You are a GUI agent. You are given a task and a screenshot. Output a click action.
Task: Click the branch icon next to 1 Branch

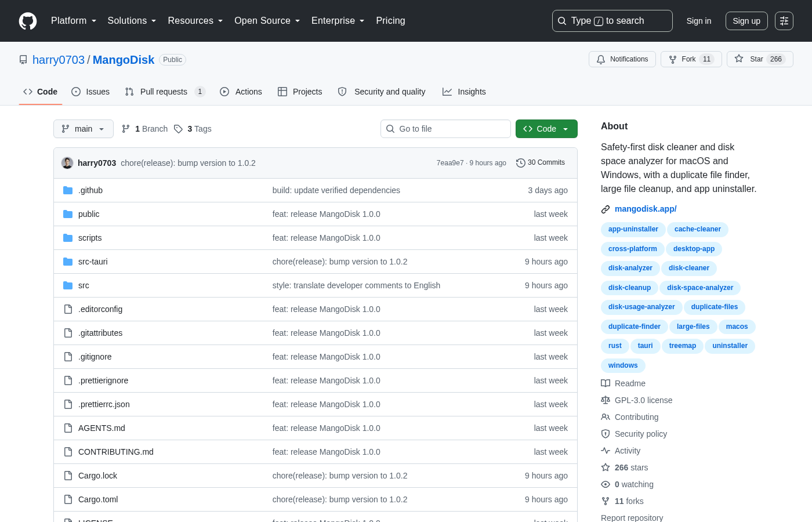[126, 129]
